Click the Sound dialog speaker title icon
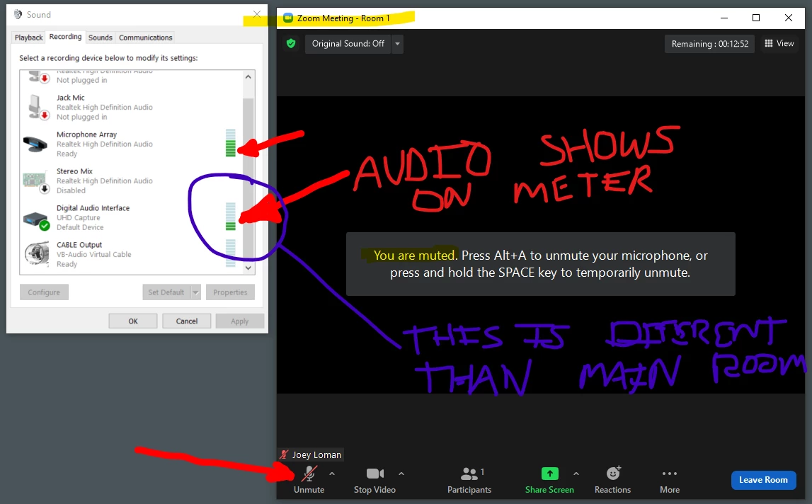 [18, 14]
